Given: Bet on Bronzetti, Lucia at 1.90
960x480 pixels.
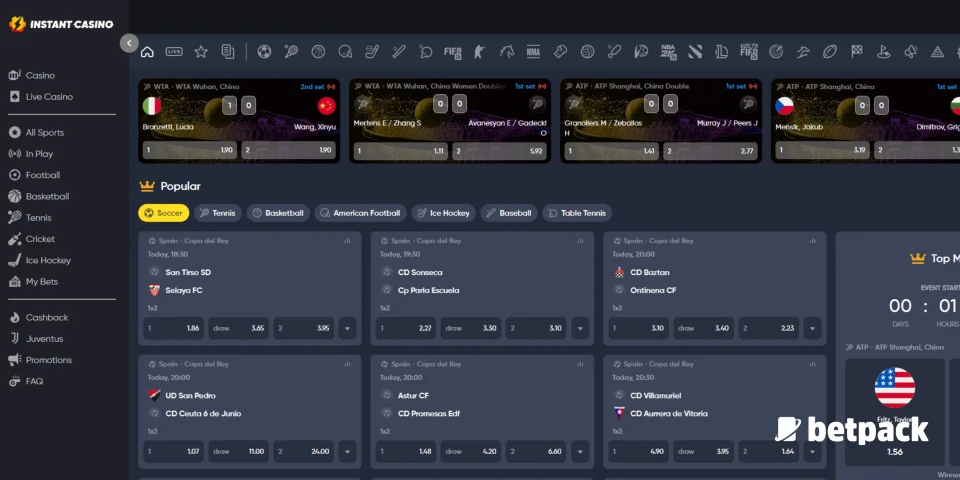Looking at the screenshot, I should [x=190, y=150].
